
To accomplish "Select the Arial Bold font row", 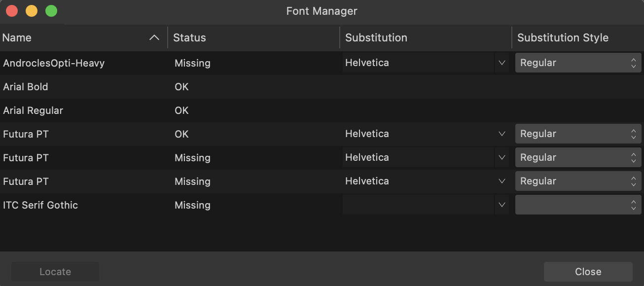I will (x=322, y=87).
